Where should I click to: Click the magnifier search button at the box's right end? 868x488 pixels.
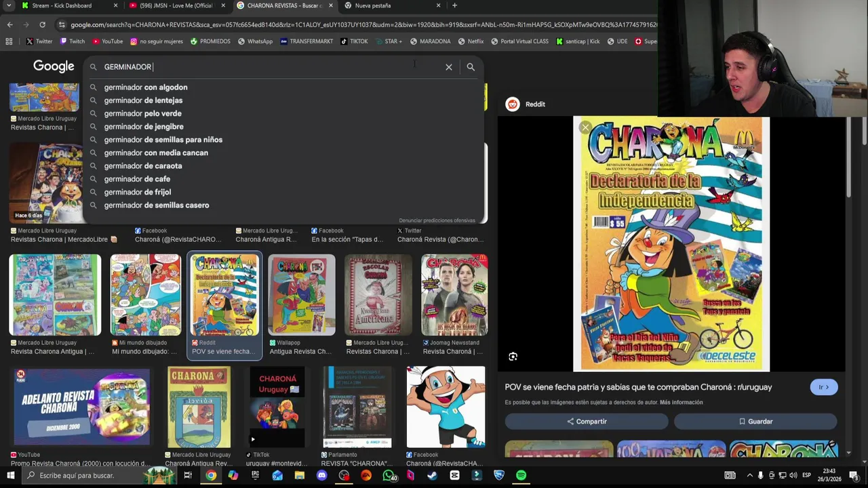471,67
